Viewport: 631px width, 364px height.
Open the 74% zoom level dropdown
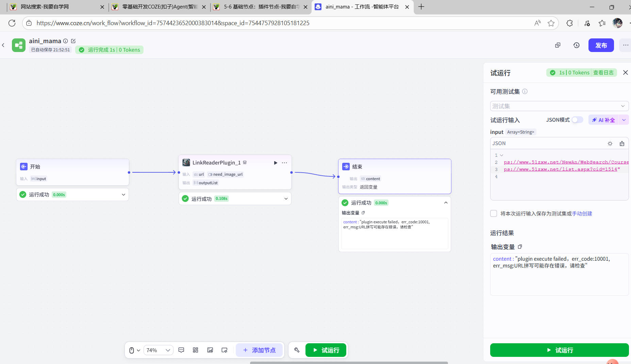click(158, 350)
